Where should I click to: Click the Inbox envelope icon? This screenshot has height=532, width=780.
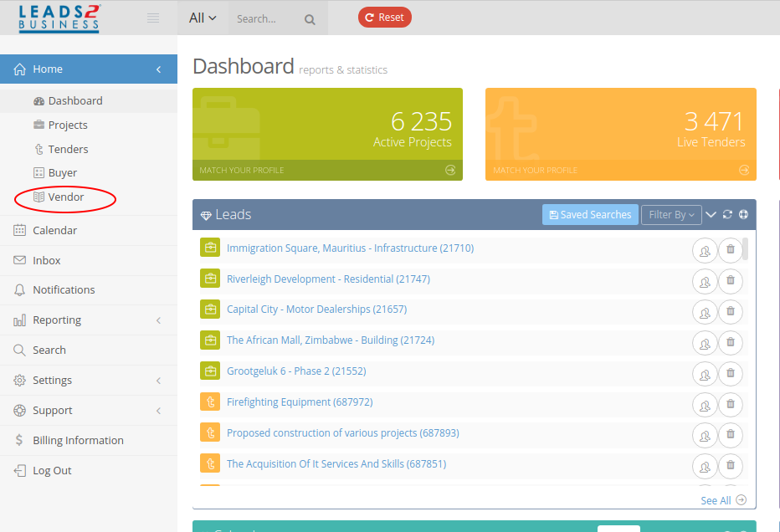tap(19, 260)
